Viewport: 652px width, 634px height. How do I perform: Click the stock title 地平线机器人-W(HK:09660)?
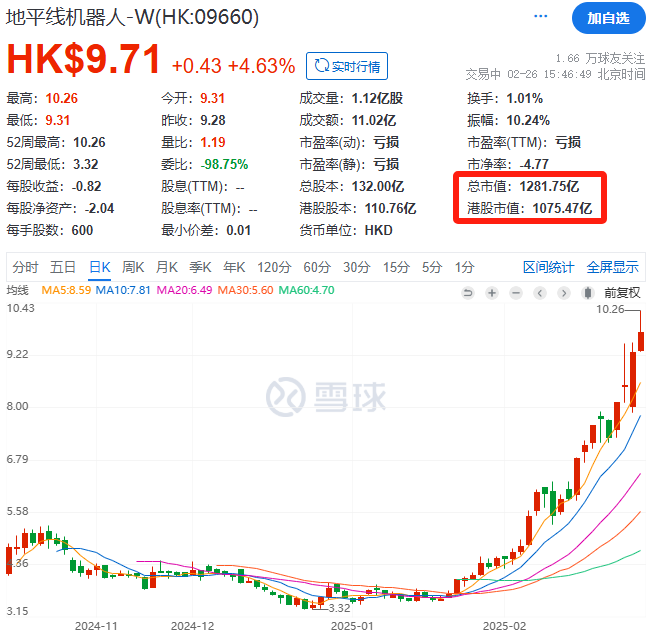tap(133, 17)
